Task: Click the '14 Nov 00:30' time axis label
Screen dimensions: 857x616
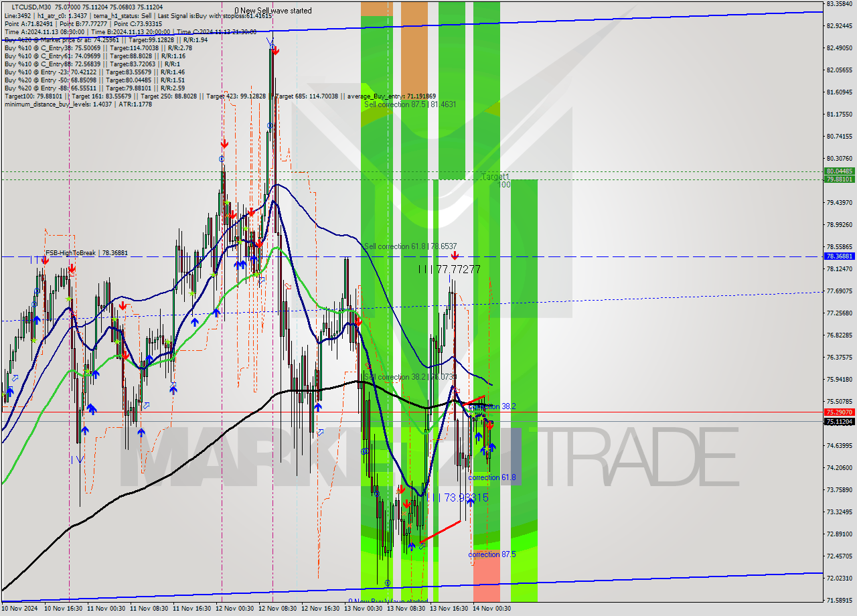Action: coord(492,609)
